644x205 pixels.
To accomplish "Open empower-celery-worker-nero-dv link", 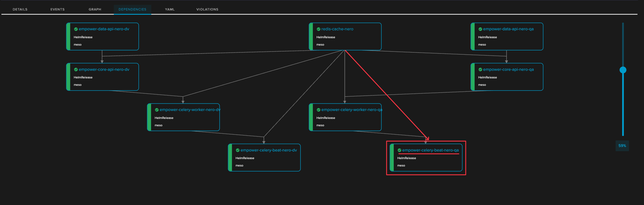I will coord(190,110).
